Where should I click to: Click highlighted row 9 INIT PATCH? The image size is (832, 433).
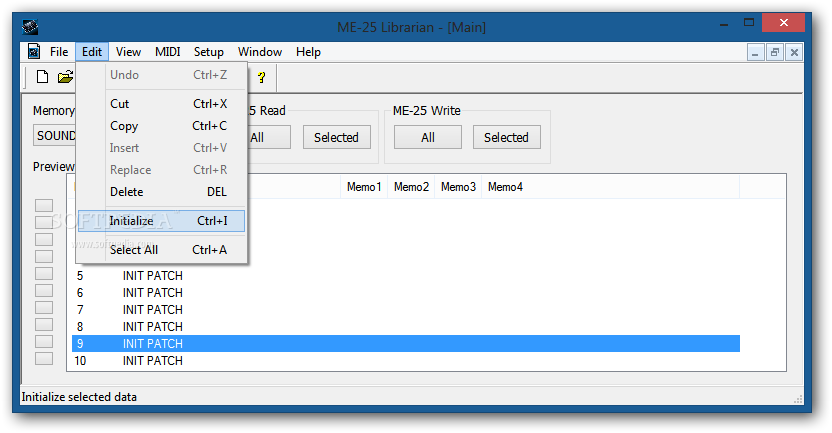pyautogui.click(x=406, y=343)
